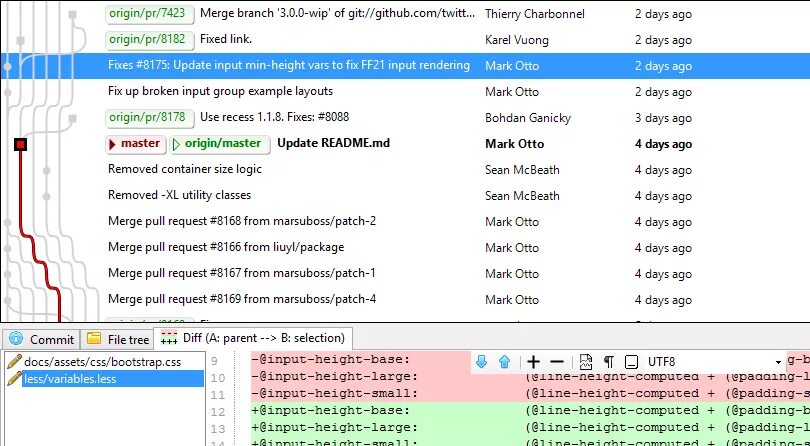Select commit 'Fix up broken input group example layouts'
This screenshot has width=810, height=446.
pos(220,91)
